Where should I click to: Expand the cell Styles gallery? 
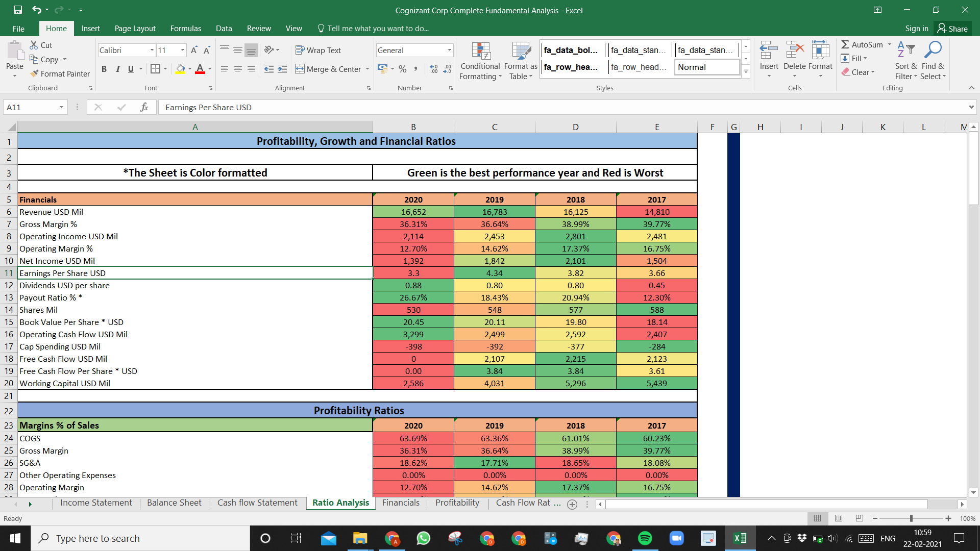(746, 72)
